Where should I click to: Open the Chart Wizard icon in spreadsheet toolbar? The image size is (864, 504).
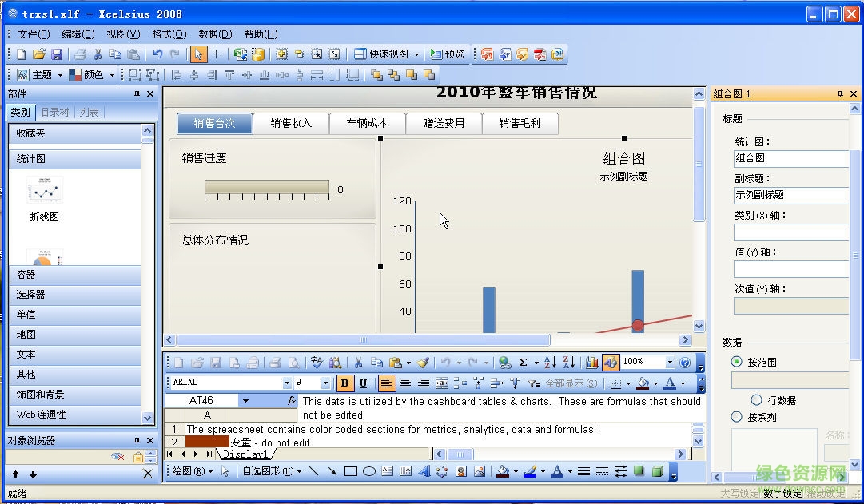(592, 362)
